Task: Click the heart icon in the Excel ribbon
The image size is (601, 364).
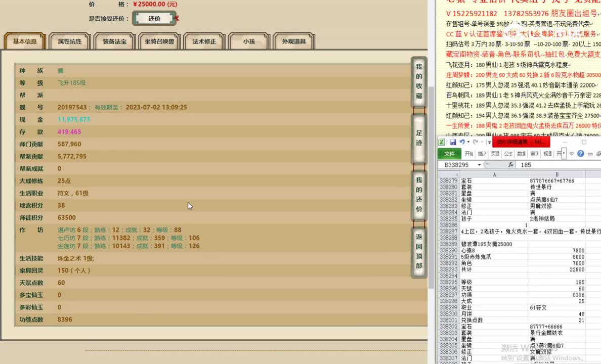Action: pos(572,154)
